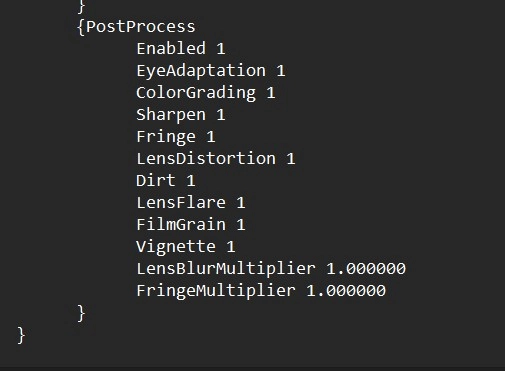Click the value 1 after EyeAdaptation
Image resolution: width=505 pixels, height=371 pixels.
(281, 71)
